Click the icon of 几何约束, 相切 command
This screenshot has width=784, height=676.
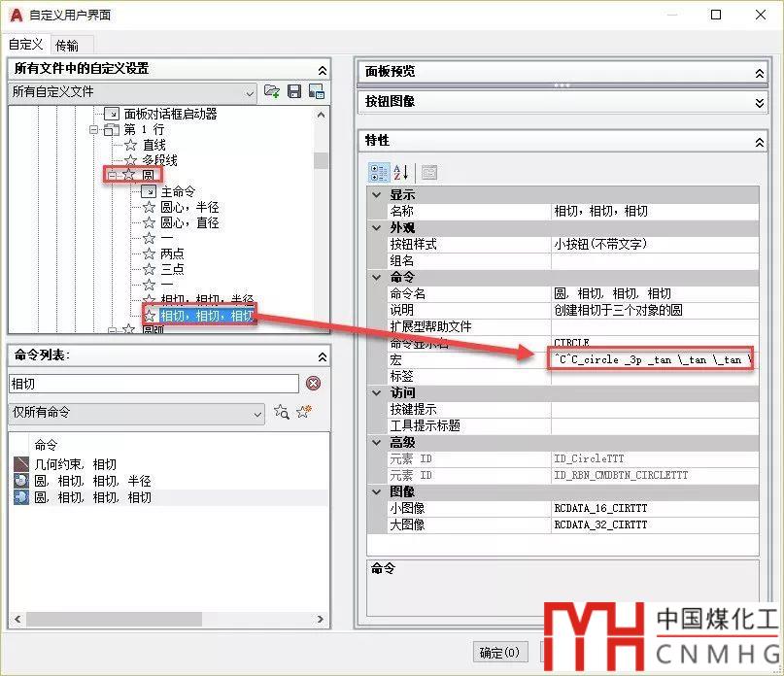point(21,464)
